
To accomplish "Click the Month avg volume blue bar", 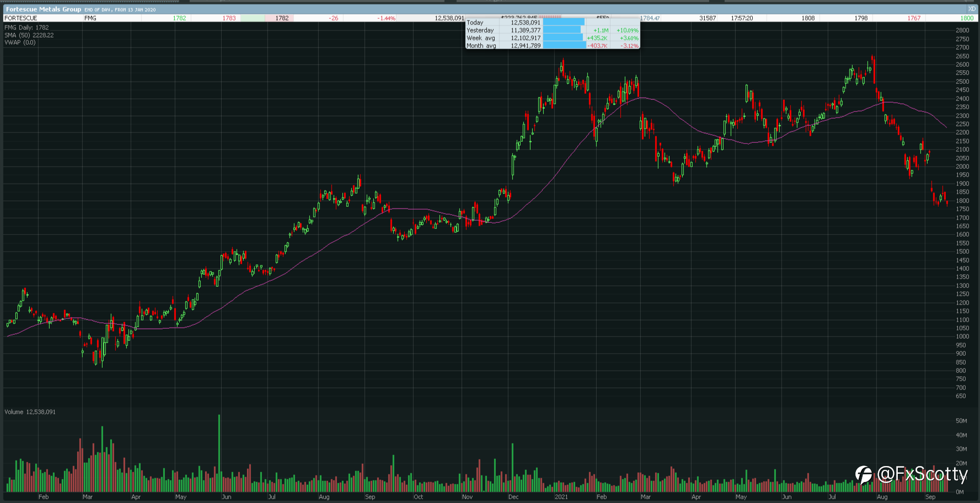I will 565,46.
